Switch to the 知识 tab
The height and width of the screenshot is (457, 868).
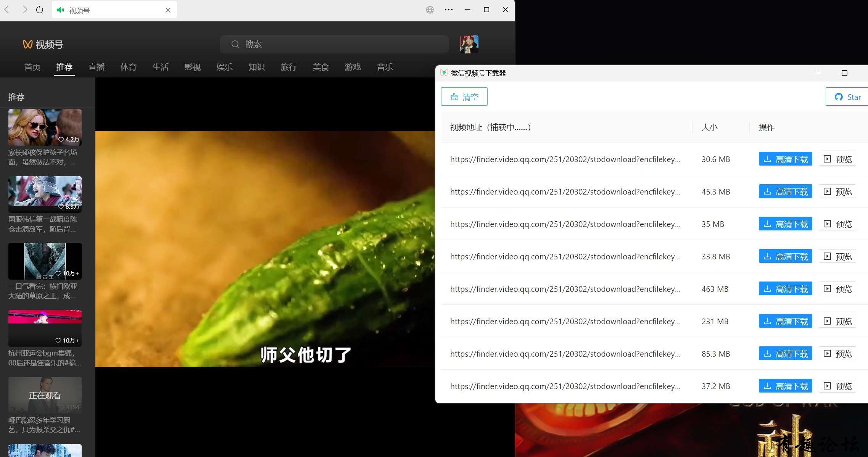[257, 67]
